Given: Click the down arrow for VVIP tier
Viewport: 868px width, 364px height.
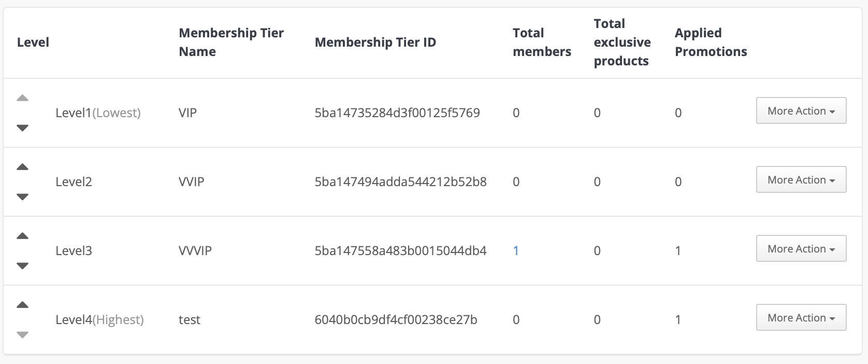Looking at the screenshot, I should coord(22,197).
